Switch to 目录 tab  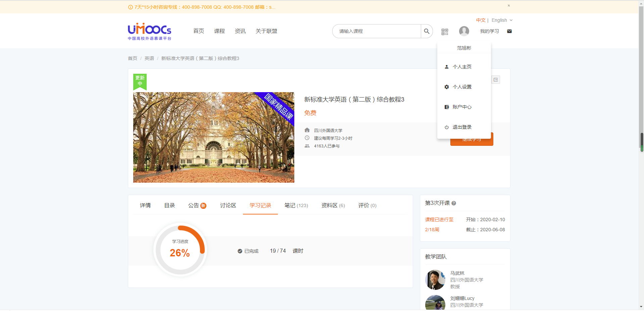coord(169,205)
